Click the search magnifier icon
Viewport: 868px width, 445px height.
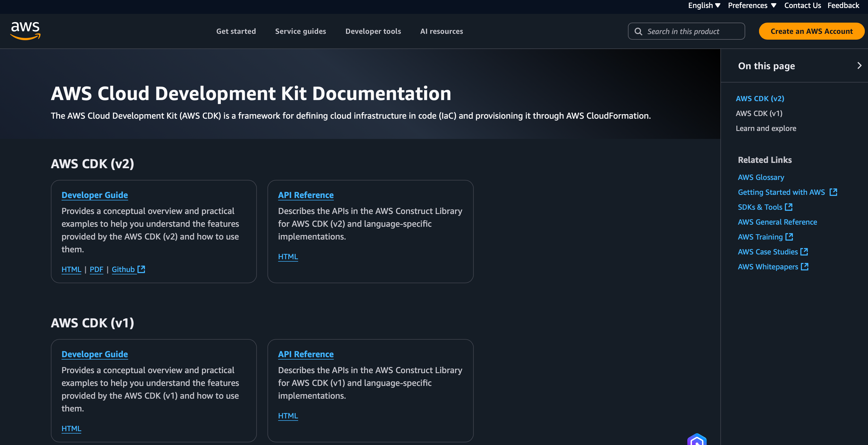point(638,31)
